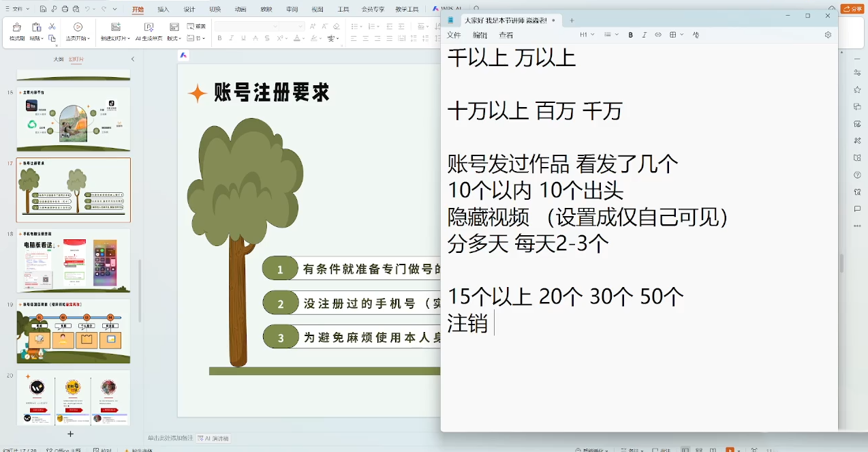Click the insert link icon in notes toolbar
The image size is (868, 452).
point(657,34)
